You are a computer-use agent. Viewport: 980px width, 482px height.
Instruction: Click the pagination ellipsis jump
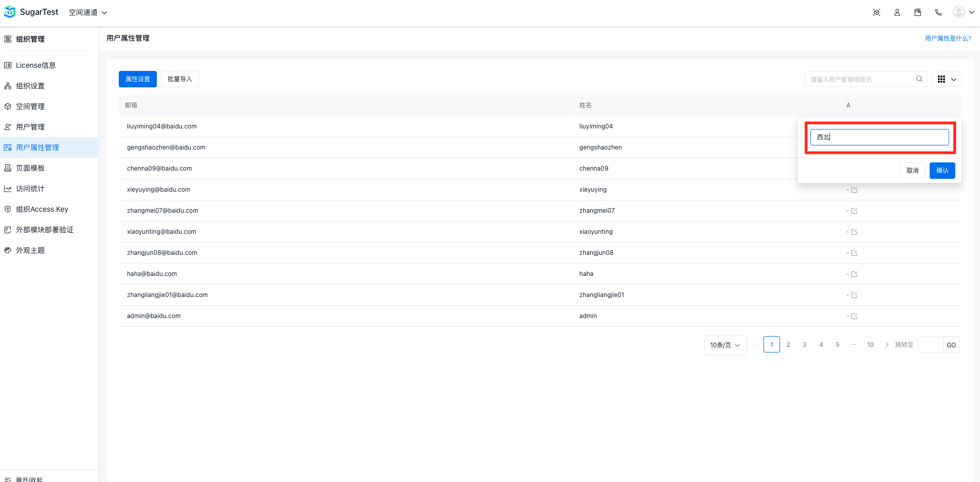click(x=854, y=345)
